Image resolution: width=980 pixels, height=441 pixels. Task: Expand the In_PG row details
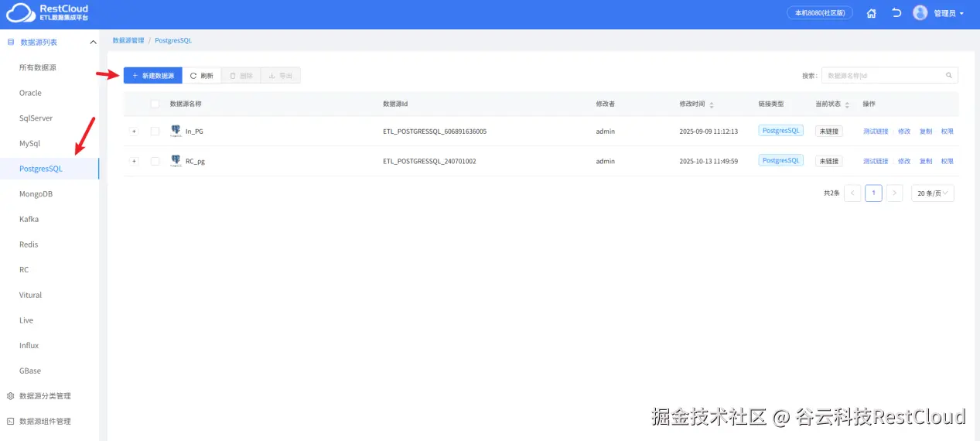(x=134, y=132)
